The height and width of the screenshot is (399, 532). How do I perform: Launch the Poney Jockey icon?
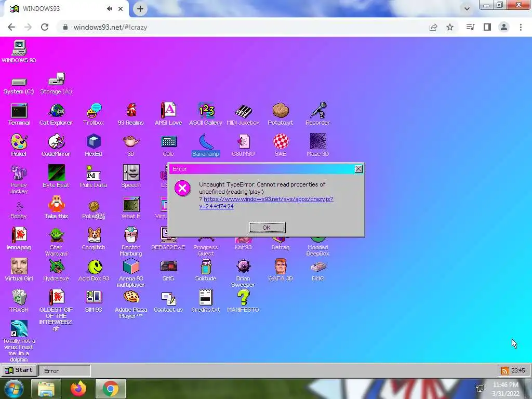[x=19, y=172]
